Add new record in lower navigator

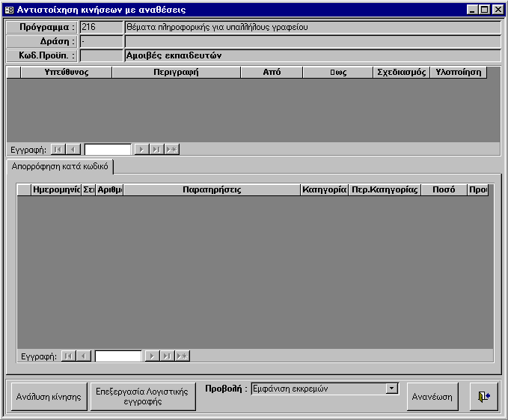point(182,356)
